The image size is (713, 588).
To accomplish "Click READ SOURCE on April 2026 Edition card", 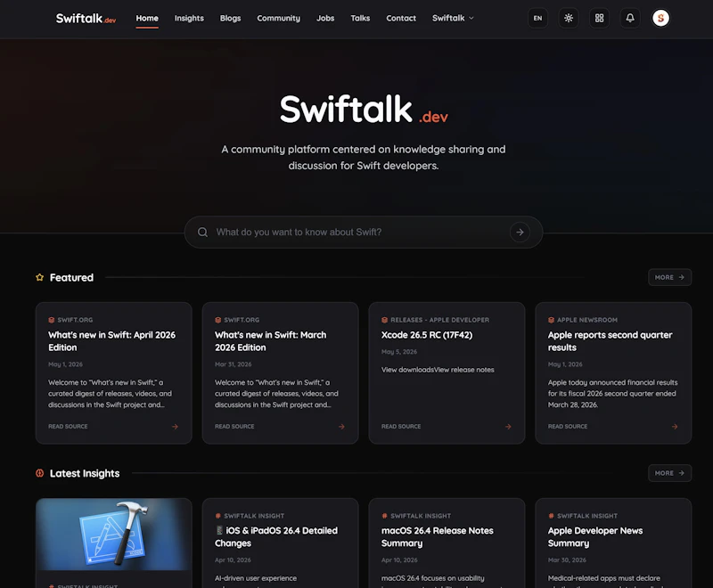I will click(x=68, y=426).
